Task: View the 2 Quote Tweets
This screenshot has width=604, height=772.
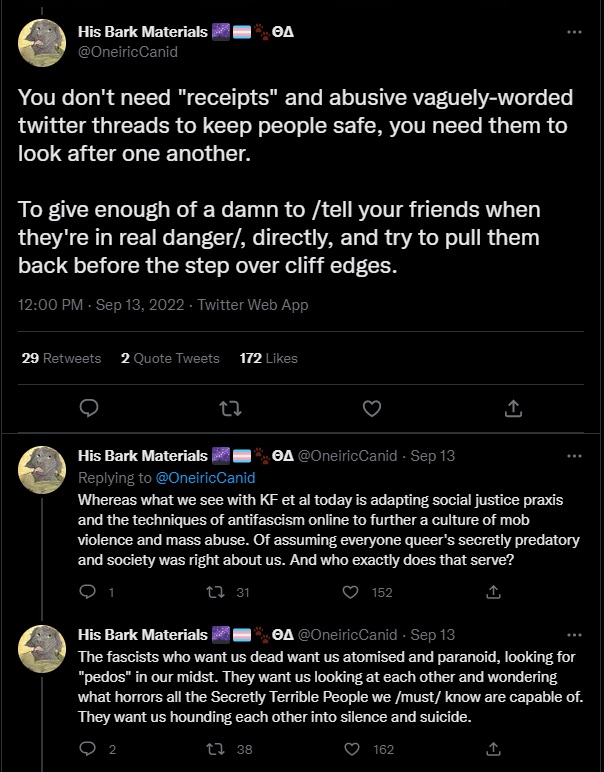Action: click(170, 358)
